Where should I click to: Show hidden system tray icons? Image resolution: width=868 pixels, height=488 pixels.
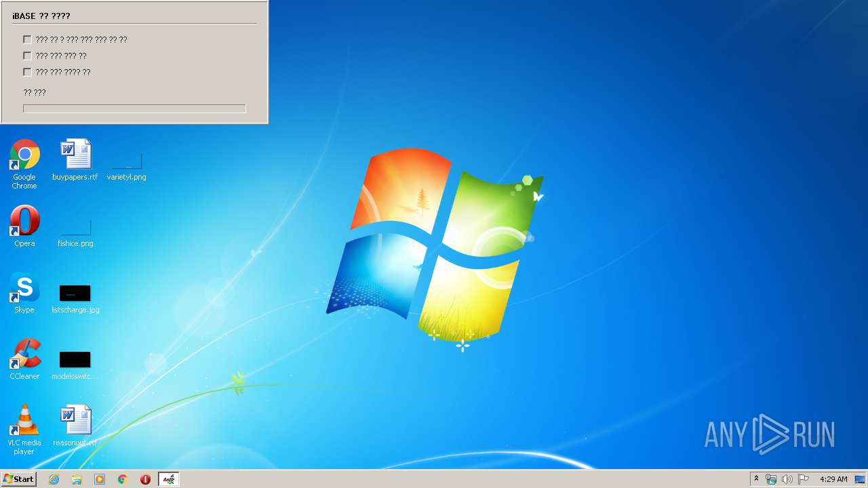[756, 479]
